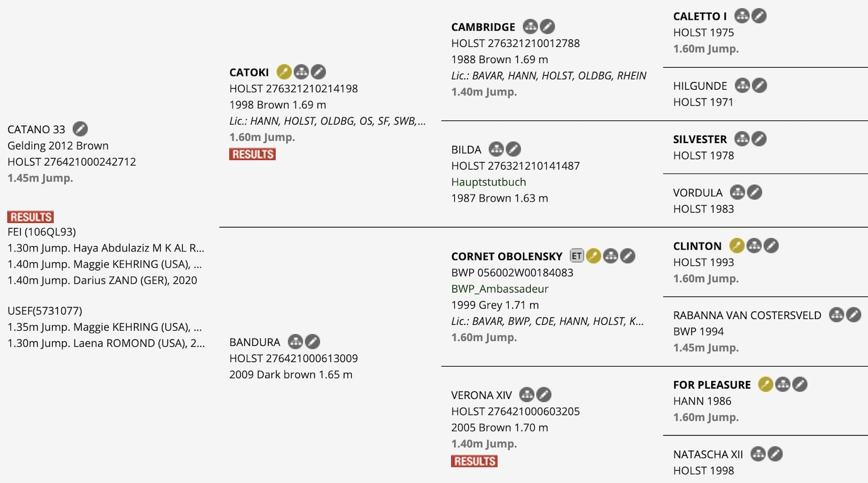
Task: Show the pedigree tree for BANDURA
Action: (296, 342)
